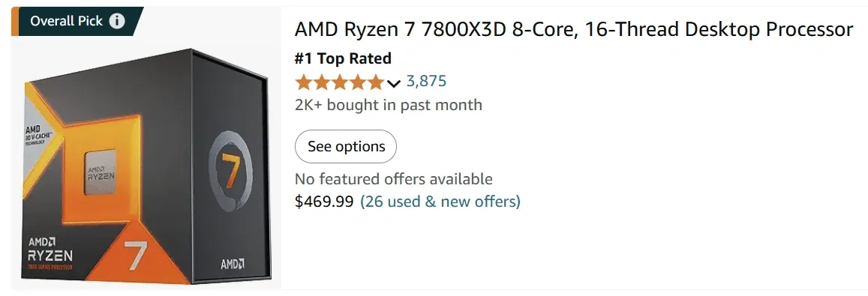Click the No featured offers available text

click(x=394, y=179)
